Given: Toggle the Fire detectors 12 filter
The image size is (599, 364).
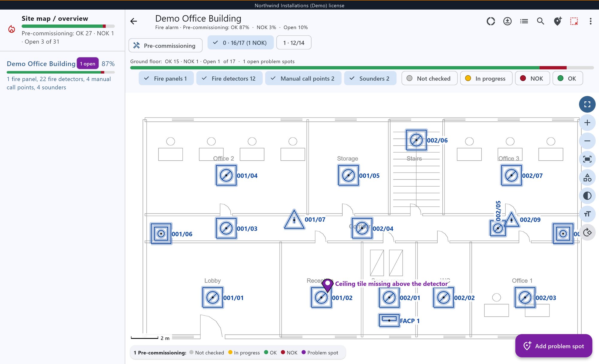Looking at the screenshot, I should pos(229,78).
